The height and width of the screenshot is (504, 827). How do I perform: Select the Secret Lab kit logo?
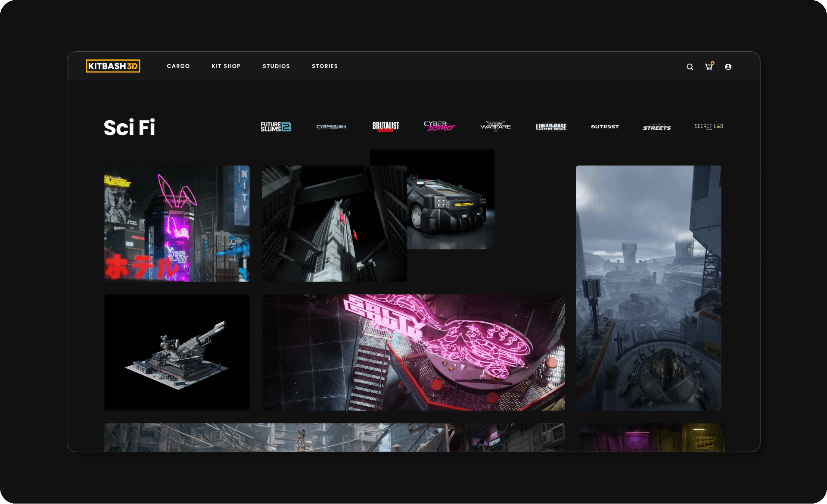pos(709,126)
